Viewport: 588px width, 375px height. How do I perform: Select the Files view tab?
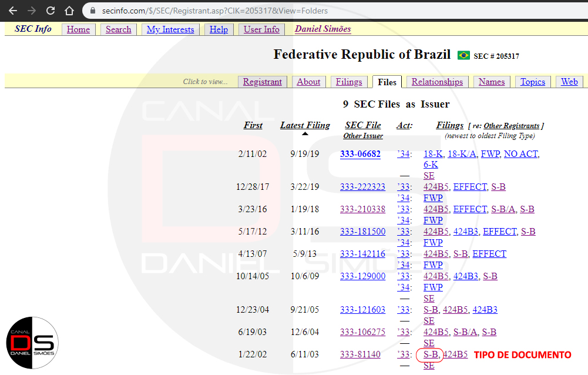tap(387, 82)
